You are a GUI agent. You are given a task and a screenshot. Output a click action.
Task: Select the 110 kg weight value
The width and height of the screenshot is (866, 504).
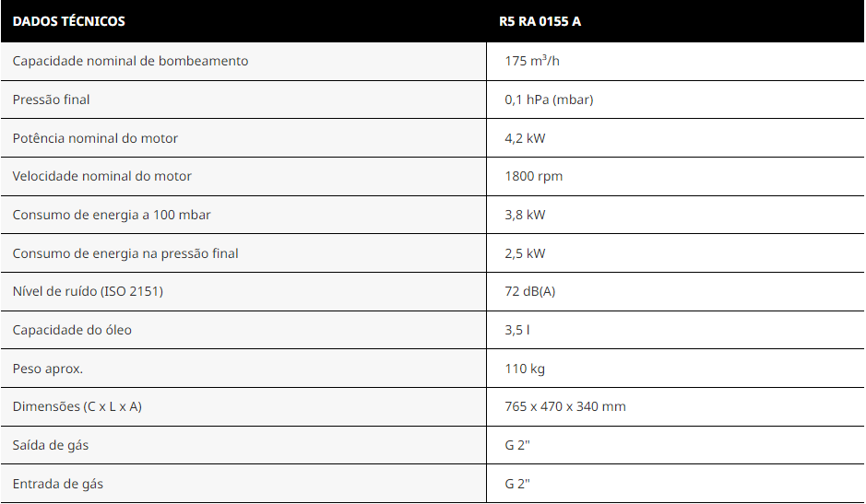(525, 369)
